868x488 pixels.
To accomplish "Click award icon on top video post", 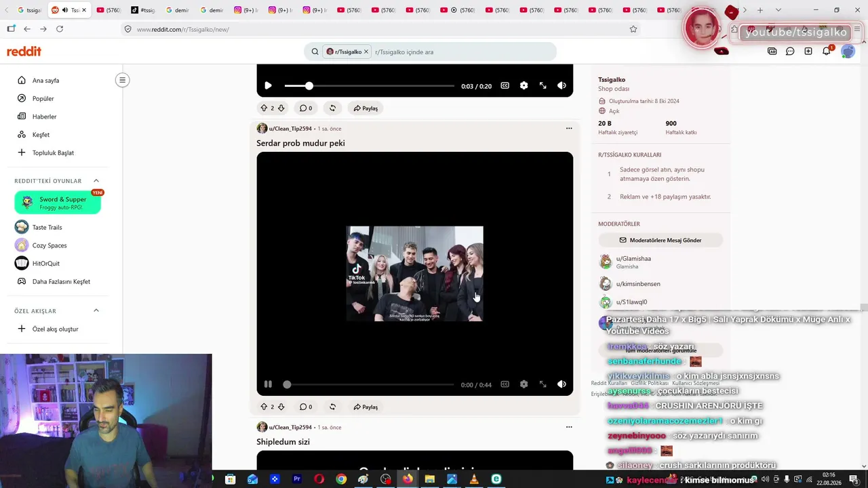I will point(332,108).
